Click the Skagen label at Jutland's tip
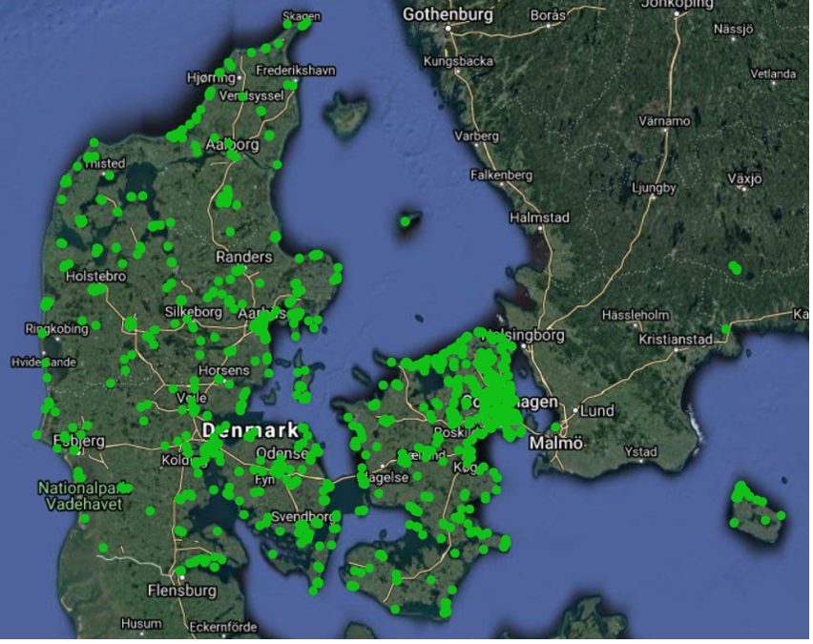813x644 pixels. coord(302,16)
